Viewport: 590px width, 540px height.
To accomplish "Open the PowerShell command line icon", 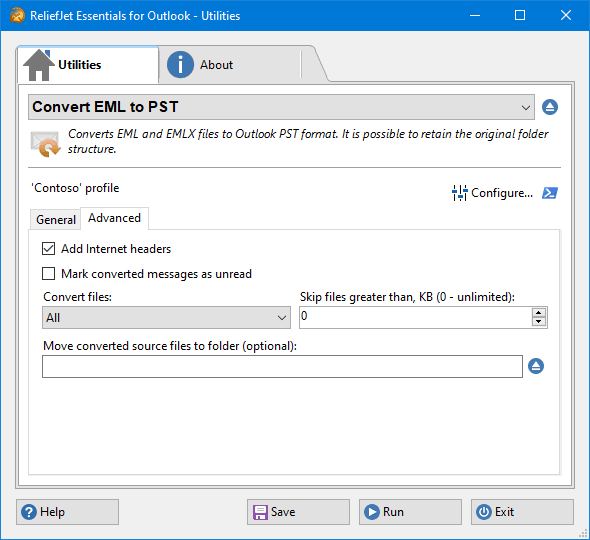I will (x=550, y=193).
